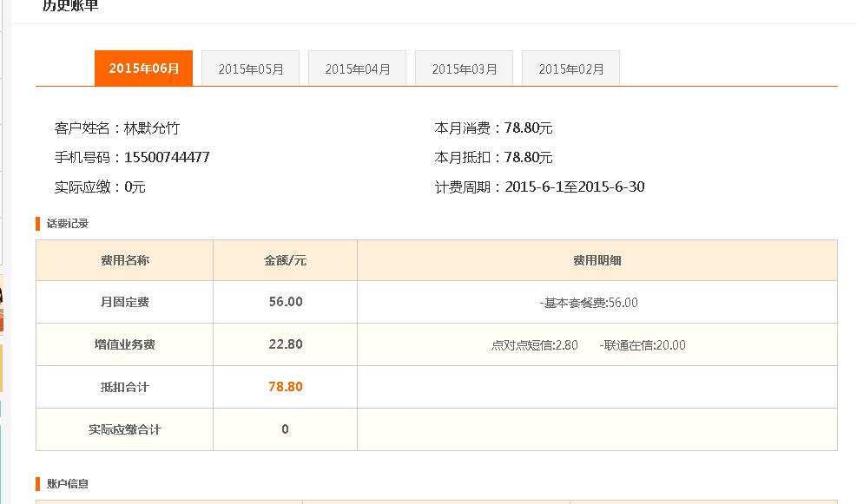Click the 计费周期 date range text
Viewport: 857px width, 504px height.
point(574,187)
